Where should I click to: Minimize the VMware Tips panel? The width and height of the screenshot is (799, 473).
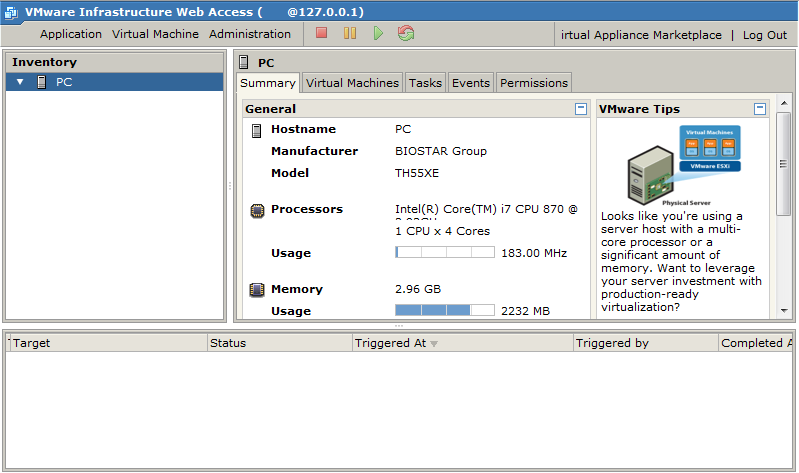(760, 109)
